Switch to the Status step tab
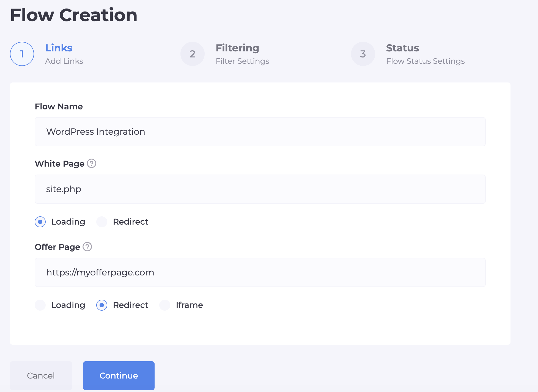 click(402, 48)
